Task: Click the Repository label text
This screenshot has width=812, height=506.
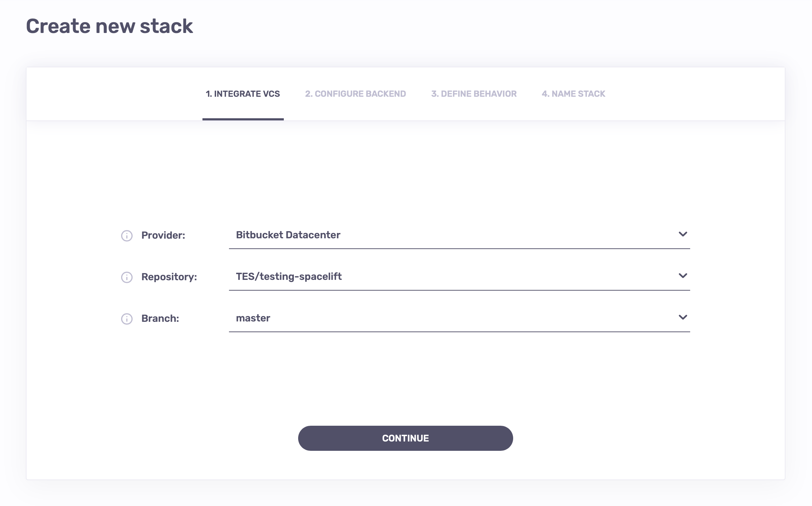Action: (x=169, y=277)
